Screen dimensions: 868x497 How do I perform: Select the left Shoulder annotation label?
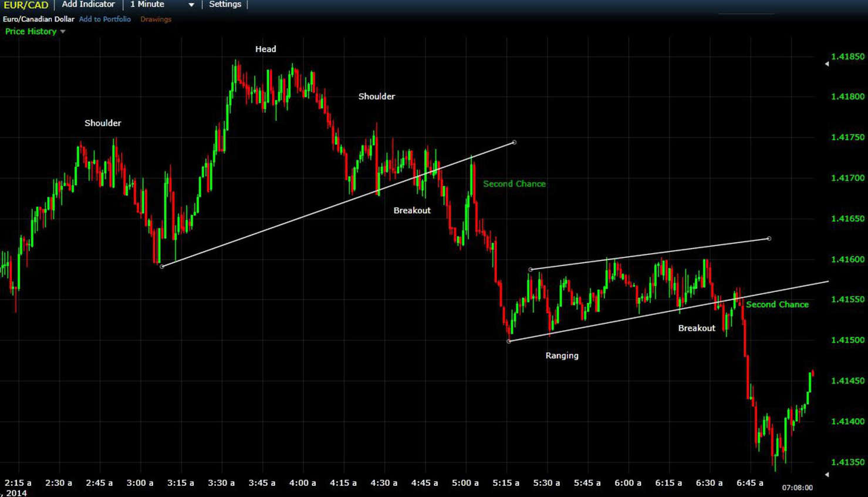(103, 123)
